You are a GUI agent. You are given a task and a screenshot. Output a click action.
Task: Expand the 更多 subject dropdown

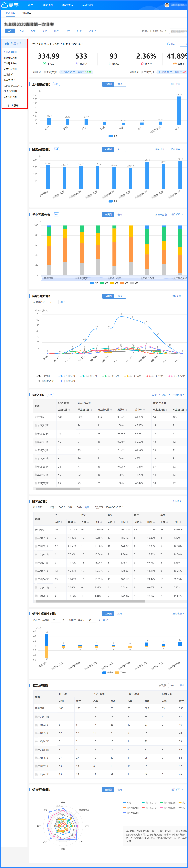point(92,31)
